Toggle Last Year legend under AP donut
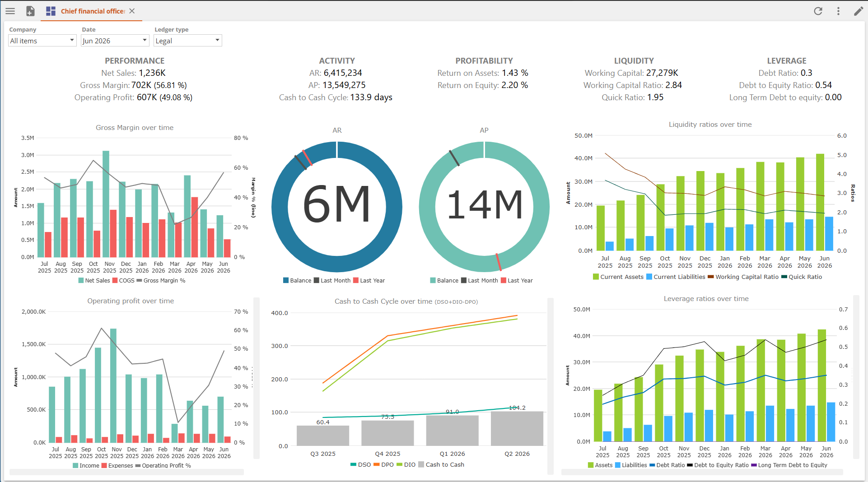The height and width of the screenshot is (482, 868). [x=517, y=281]
